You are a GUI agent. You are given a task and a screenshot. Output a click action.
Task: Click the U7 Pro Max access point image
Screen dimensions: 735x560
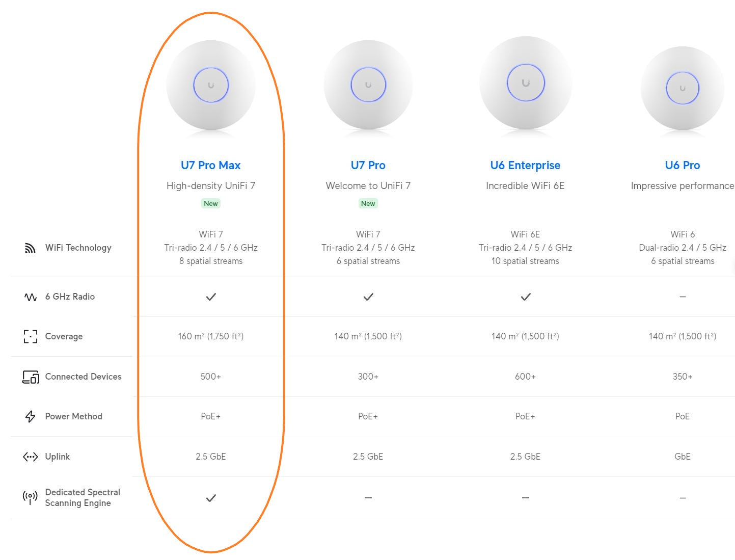click(211, 86)
